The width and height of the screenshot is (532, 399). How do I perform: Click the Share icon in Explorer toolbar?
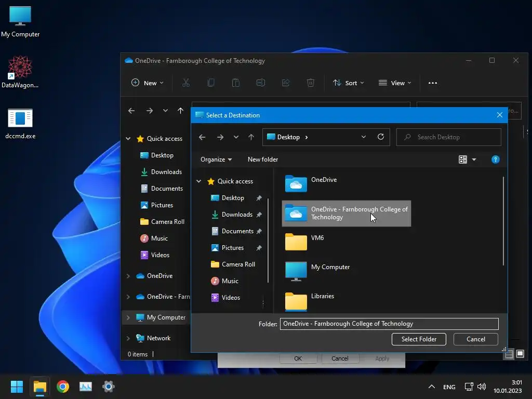[286, 83]
